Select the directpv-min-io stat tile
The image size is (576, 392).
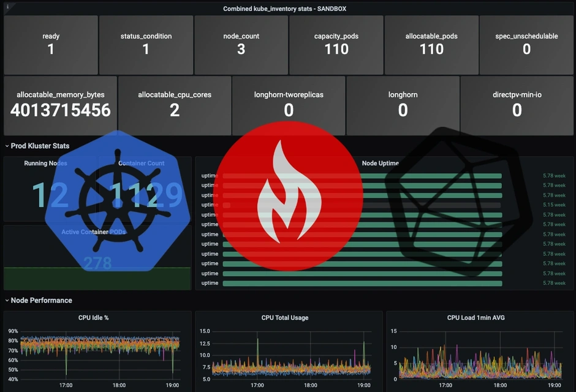(x=517, y=106)
